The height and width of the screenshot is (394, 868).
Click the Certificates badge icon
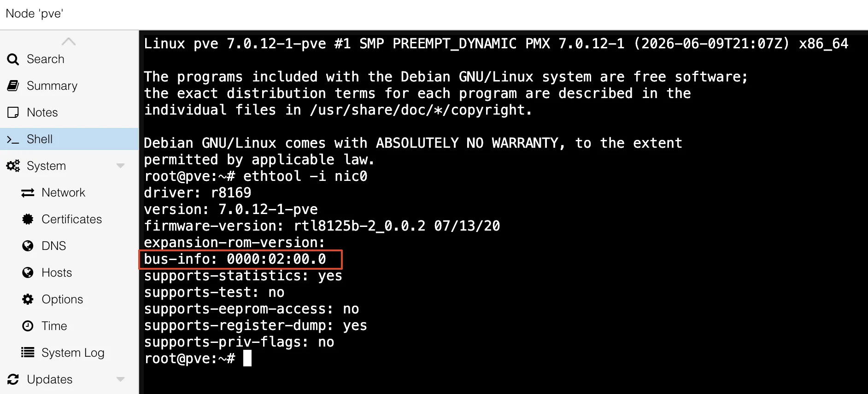(x=28, y=220)
